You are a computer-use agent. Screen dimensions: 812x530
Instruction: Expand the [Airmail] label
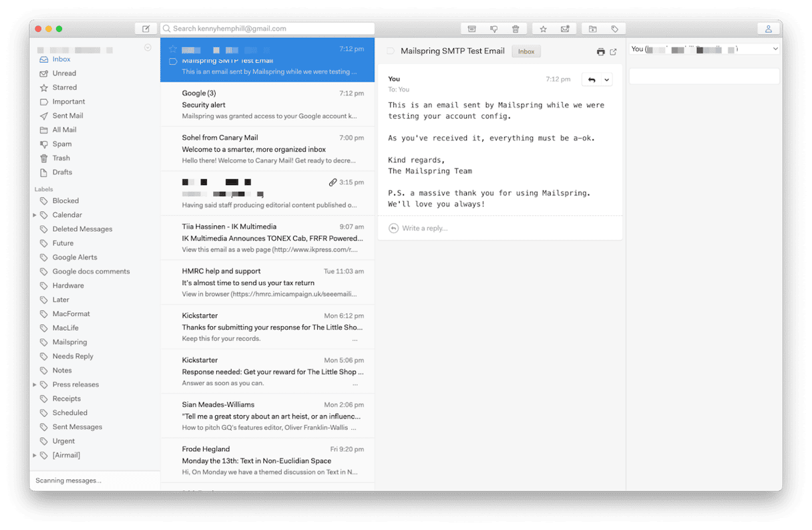click(x=35, y=456)
